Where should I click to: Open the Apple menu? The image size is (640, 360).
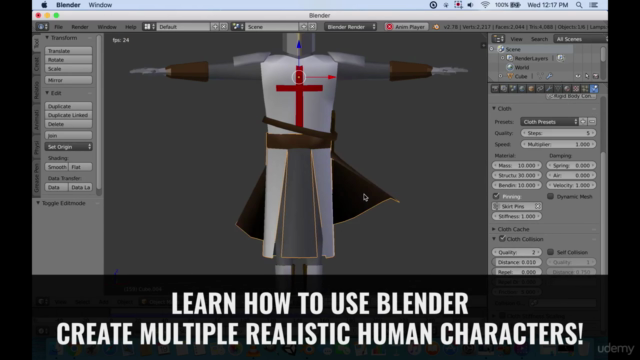pyautogui.click(x=44, y=5)
